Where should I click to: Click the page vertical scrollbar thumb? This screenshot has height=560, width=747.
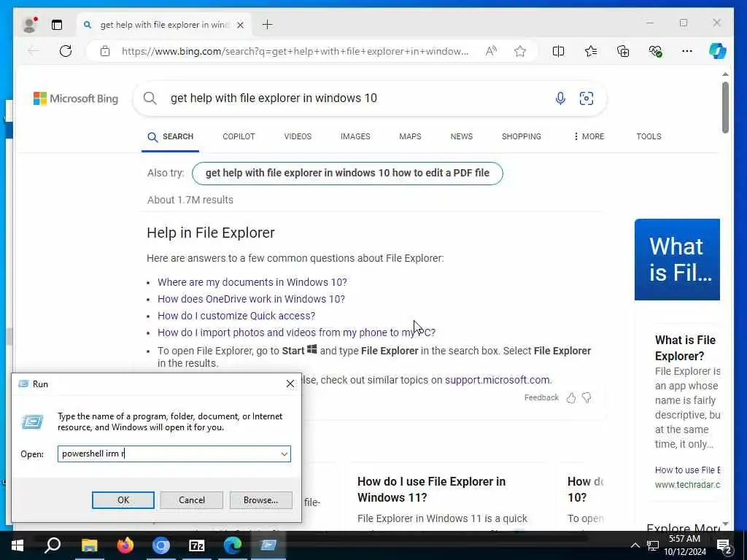[725, 108]
